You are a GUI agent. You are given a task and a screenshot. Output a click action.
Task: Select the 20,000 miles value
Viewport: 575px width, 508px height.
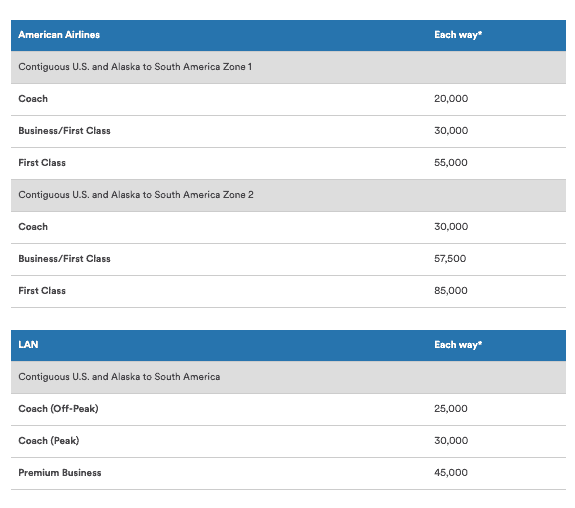451,99
